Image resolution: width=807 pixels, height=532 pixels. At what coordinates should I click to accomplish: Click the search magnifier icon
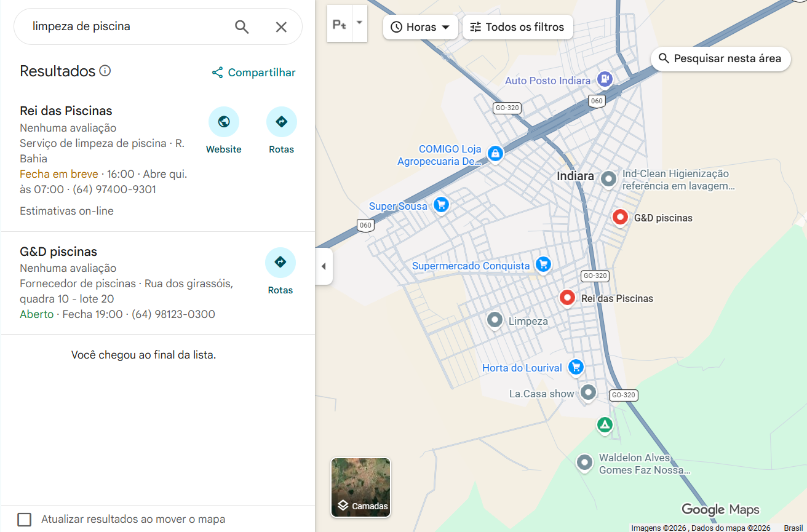coord(242,26)
